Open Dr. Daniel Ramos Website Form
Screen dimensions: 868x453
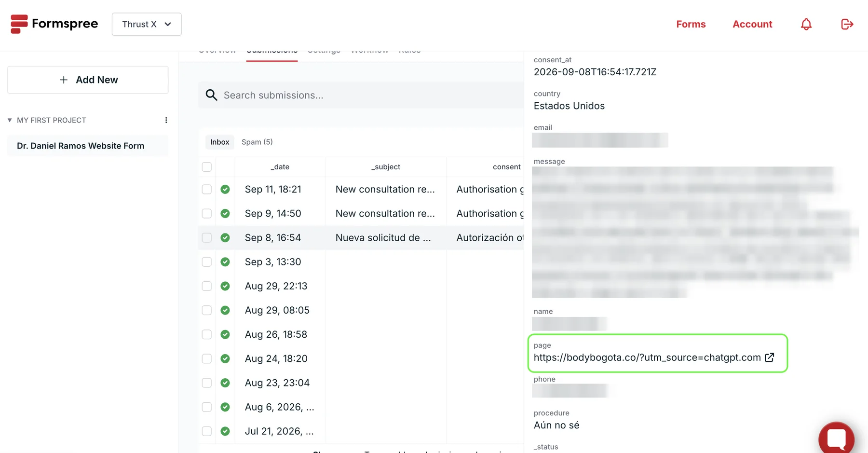[88, 146]
